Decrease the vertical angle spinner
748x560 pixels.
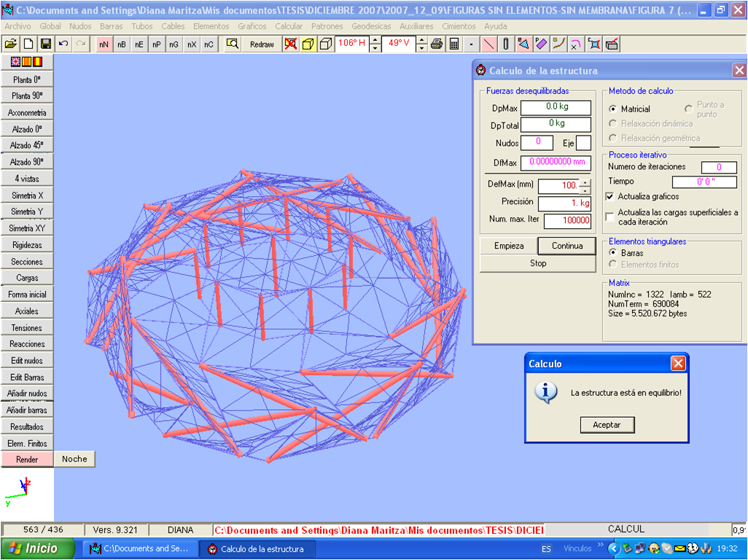[x=422, y=48]
